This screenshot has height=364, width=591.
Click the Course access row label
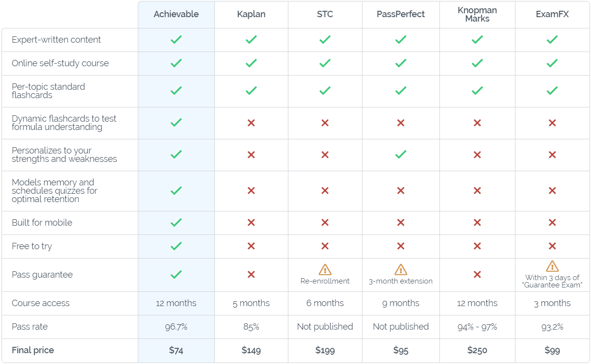(41, 303)
